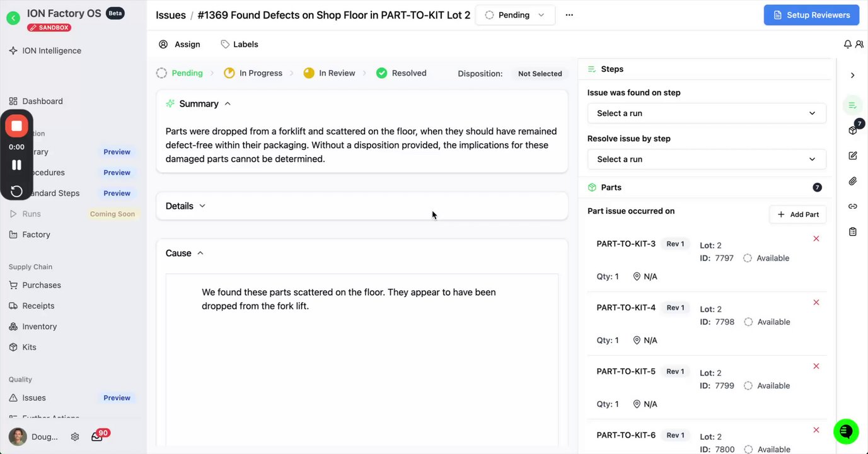Open the green chat support bubble
Viewport: 868px width, 454px height.
pos(846,431)
